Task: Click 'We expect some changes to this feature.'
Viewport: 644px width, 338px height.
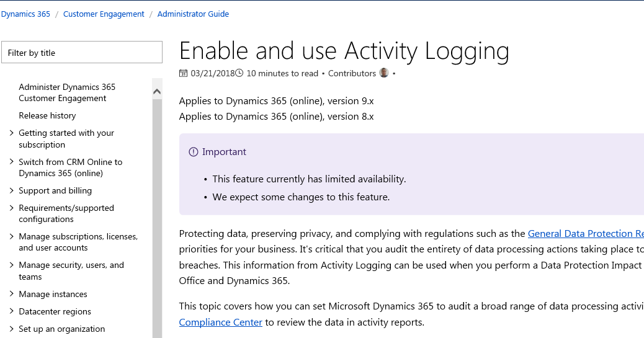Action: point(301,197)
